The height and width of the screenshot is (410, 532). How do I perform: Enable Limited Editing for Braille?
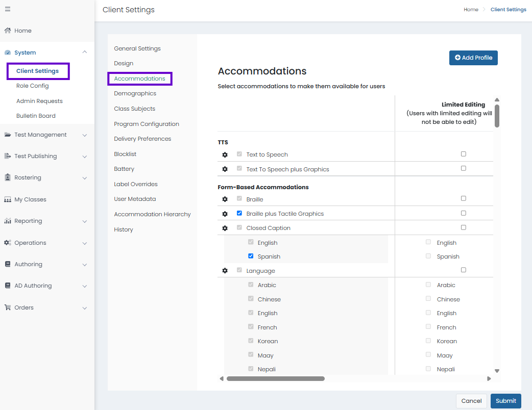point(464,198)
